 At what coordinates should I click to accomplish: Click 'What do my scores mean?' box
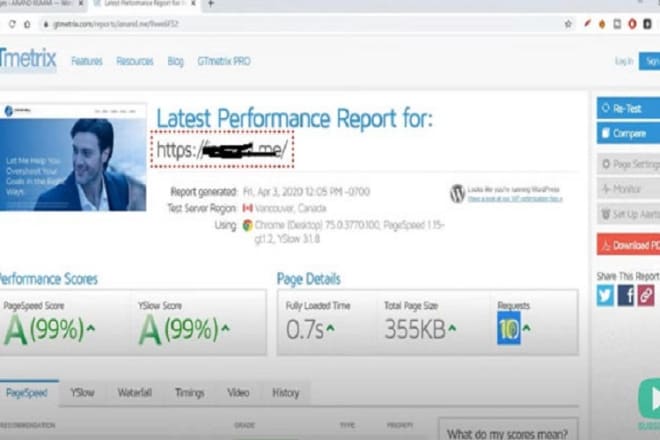point(508,429)
